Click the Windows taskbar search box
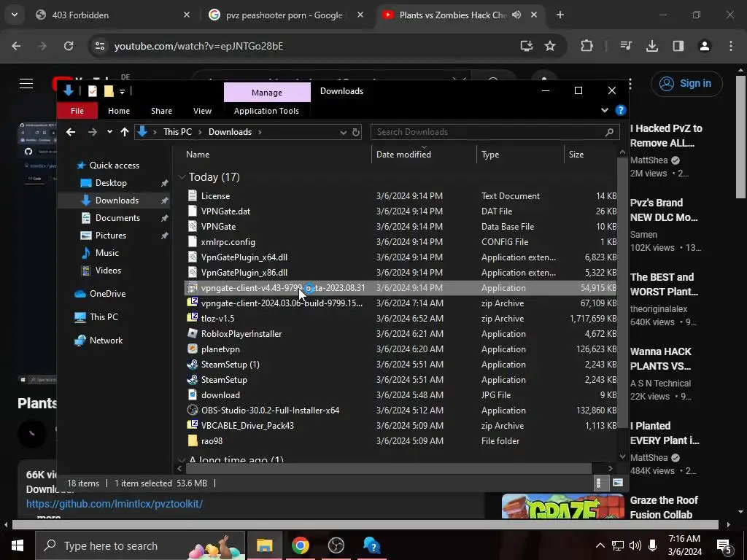 (140, 545)
